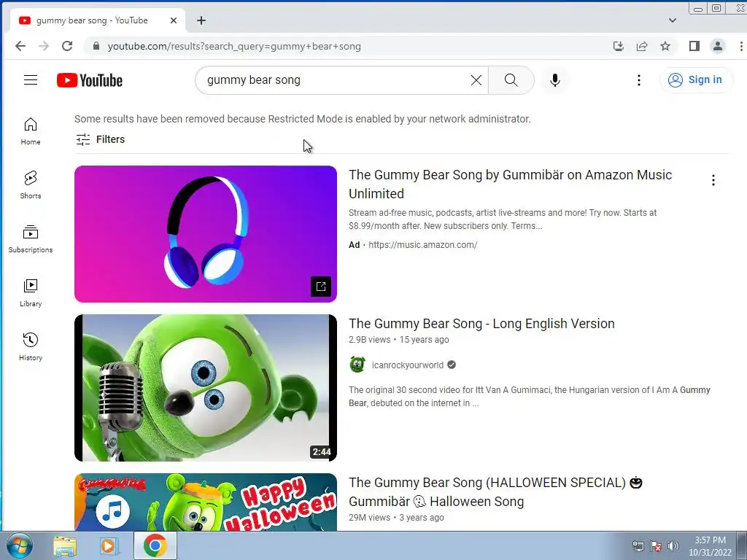Open the network icon in system tray
This screenshot has width=747, height=560.
coord(638,546)
